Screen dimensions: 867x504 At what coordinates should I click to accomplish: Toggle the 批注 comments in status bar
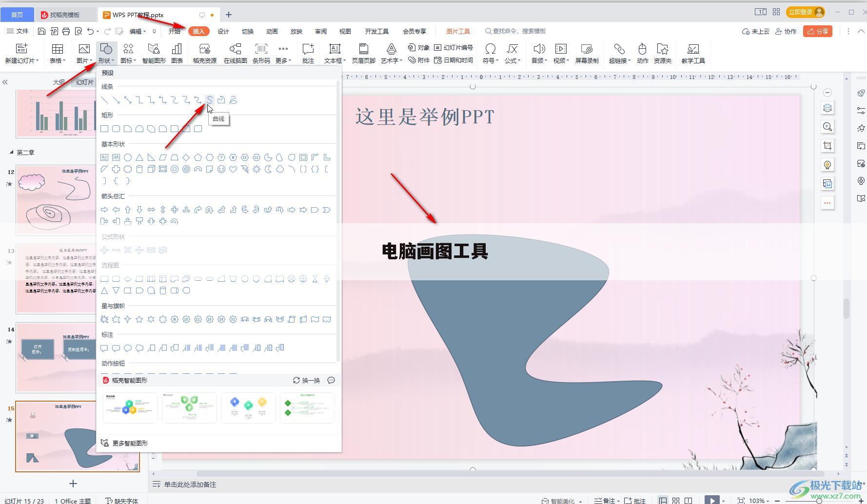(x=635, y=501)
